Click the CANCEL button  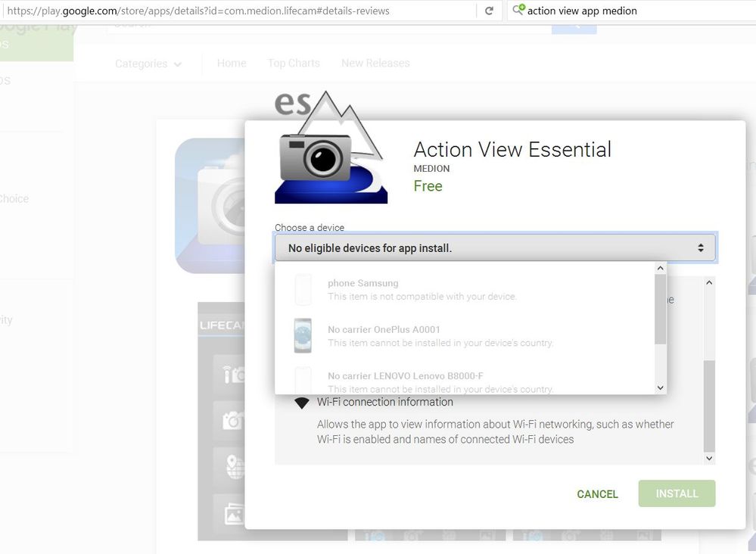pyautogui.click(x=597, y=493)
